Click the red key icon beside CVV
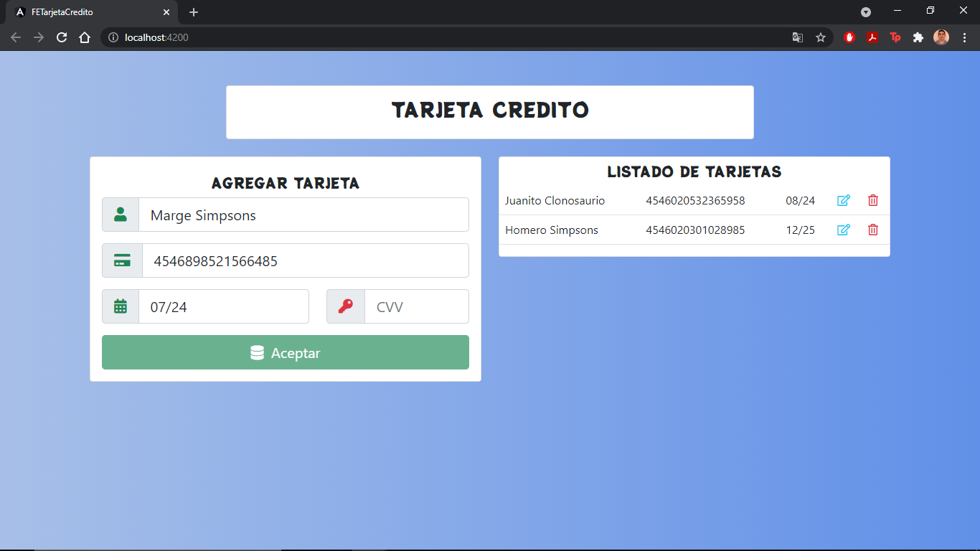 coord(345,306)
